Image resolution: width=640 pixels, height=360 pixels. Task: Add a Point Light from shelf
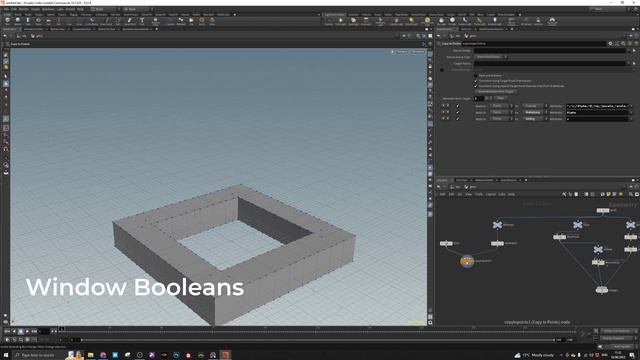340,21
